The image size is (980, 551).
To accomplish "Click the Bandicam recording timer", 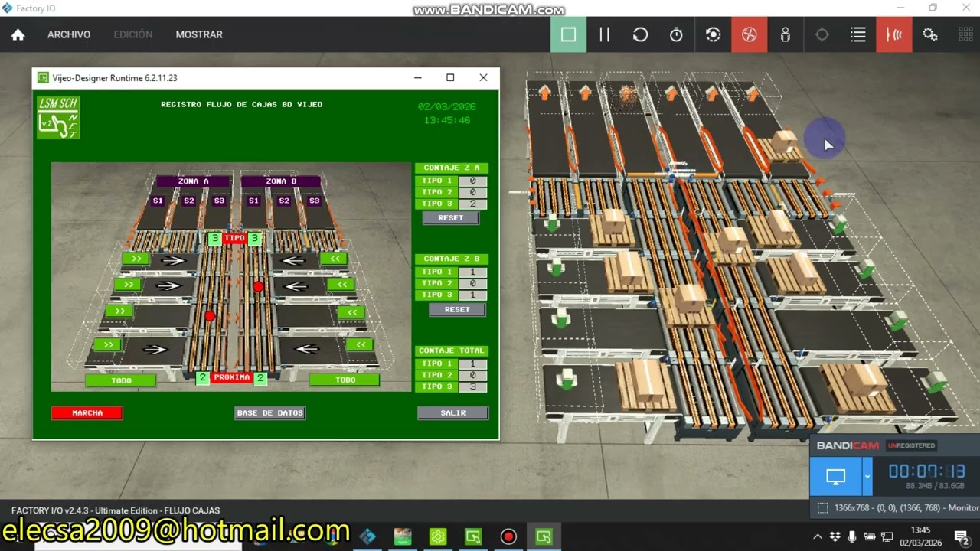I will [x=926, y=471].
